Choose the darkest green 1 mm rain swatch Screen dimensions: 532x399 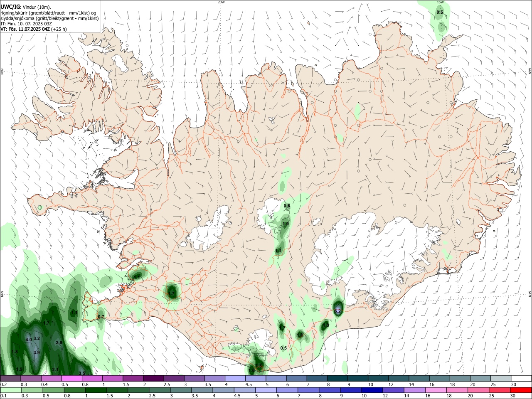pos(95,390)
